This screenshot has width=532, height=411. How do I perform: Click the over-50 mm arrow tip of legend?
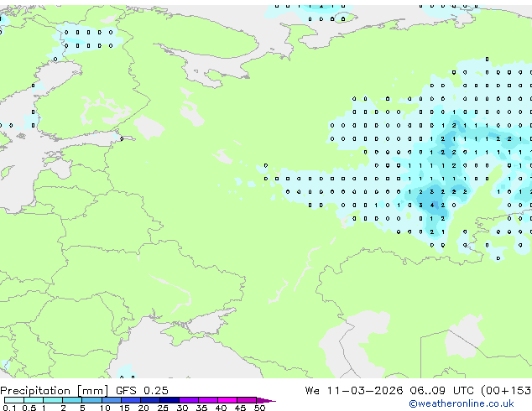click(266, 400)
